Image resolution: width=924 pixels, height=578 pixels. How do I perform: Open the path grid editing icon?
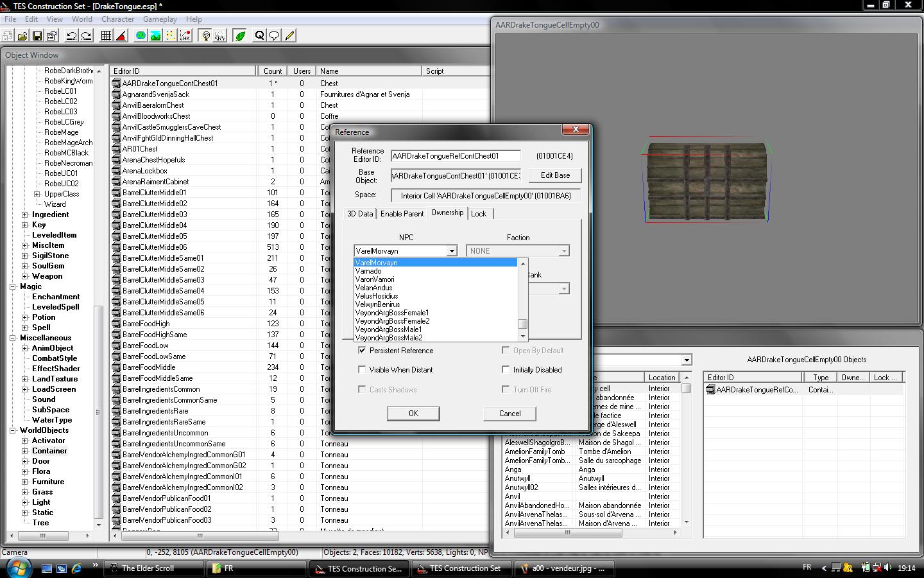click(x=170, y=36)
